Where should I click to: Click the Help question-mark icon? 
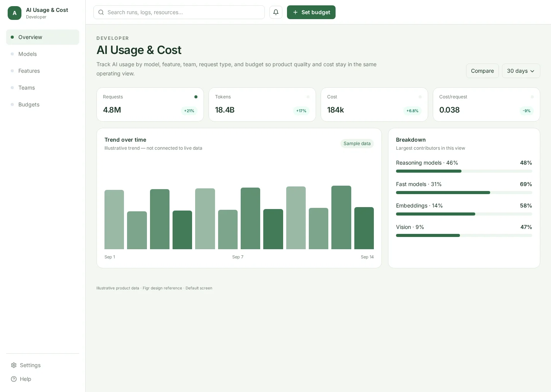[14, 379]
